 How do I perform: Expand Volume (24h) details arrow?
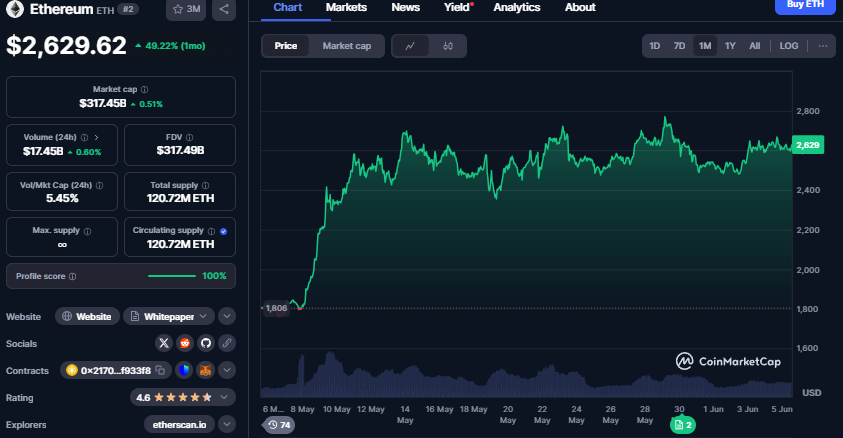click(96, 138)
